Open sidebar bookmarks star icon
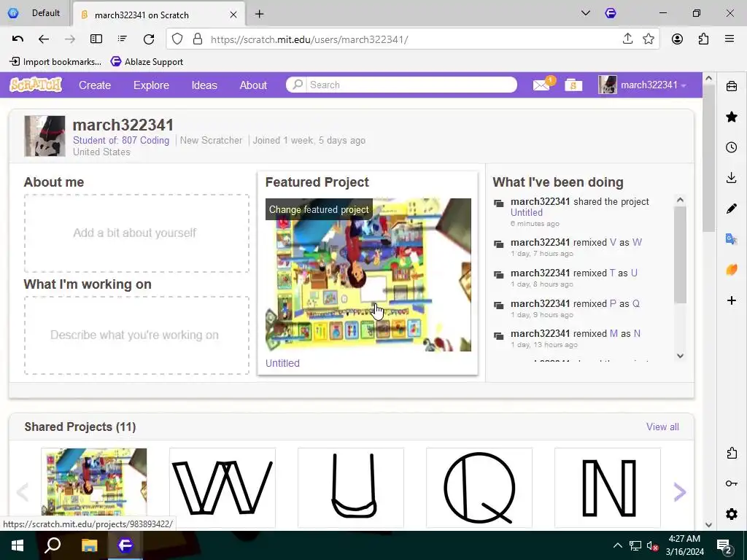Image resolution: width=747 pixels, height=560 pixels. (x=731, y=117)
